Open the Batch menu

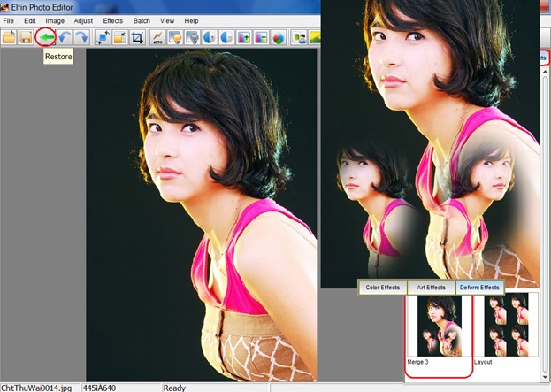(x=142, y=20)
